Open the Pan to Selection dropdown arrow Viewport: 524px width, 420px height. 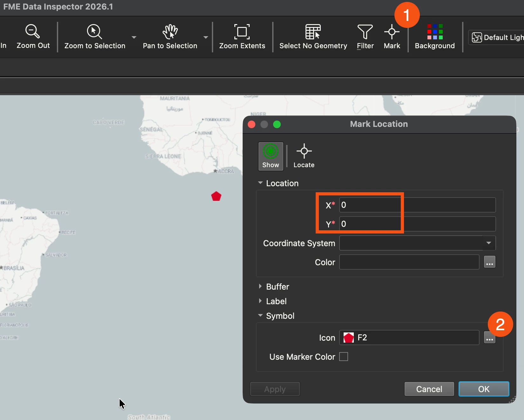click(206, 37)
